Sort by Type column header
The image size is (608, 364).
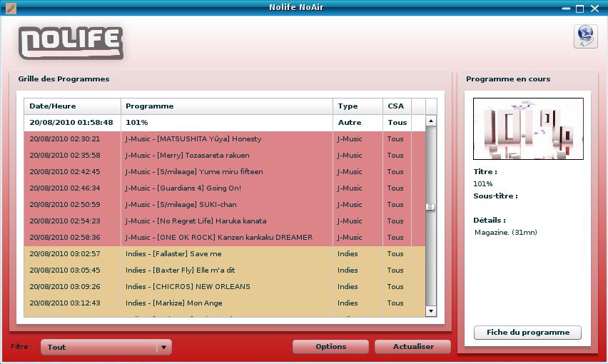357,106
